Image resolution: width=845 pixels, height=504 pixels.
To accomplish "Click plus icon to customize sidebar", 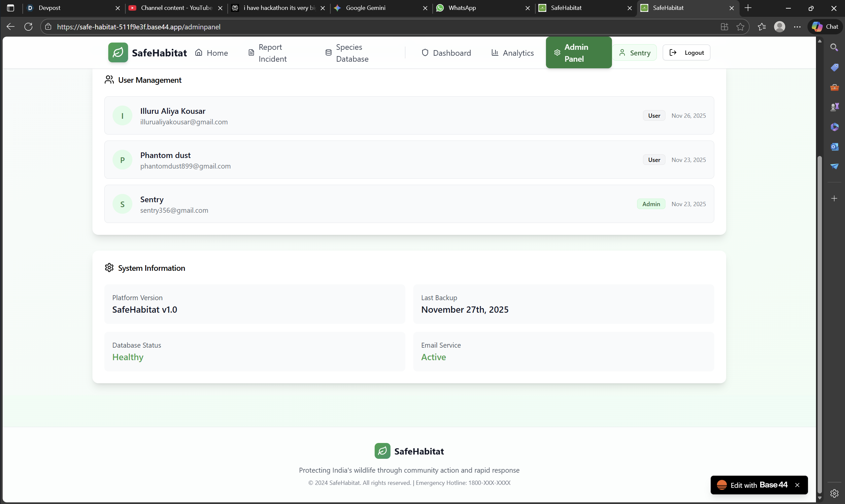I will [x=834, y=198].
